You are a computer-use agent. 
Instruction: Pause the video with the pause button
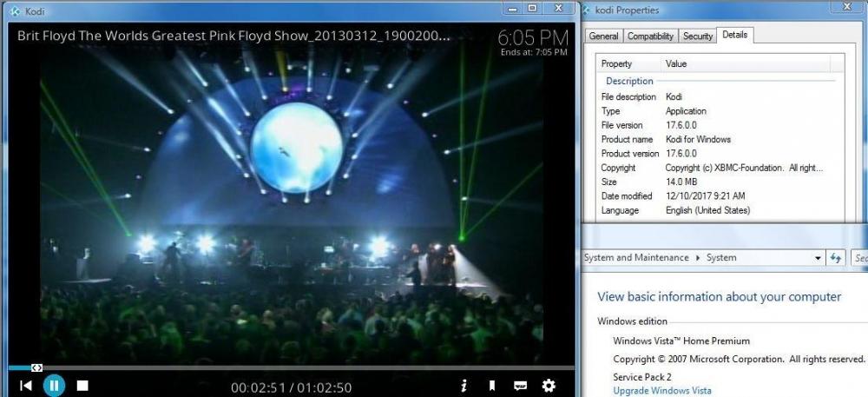coord(54,385)
